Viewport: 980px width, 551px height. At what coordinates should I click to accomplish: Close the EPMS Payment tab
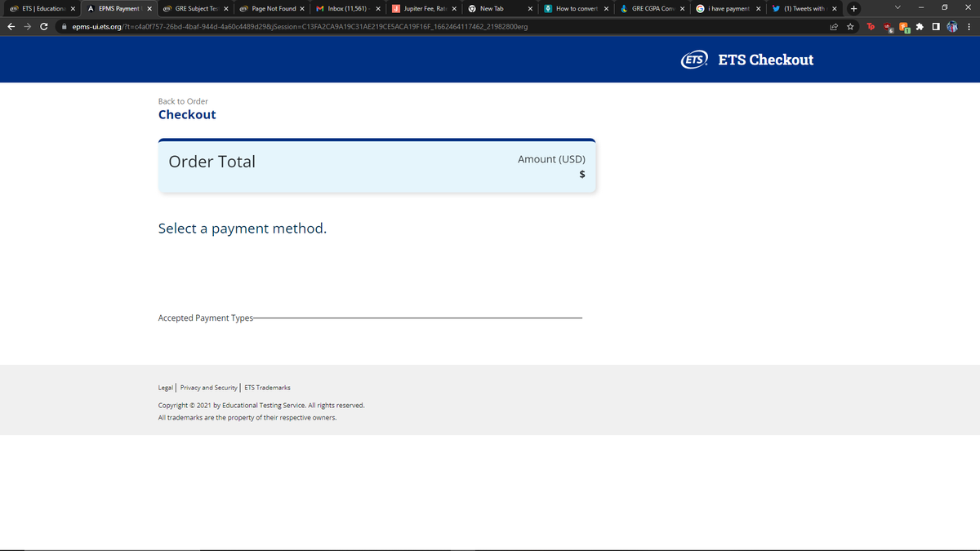coord(149,8)
